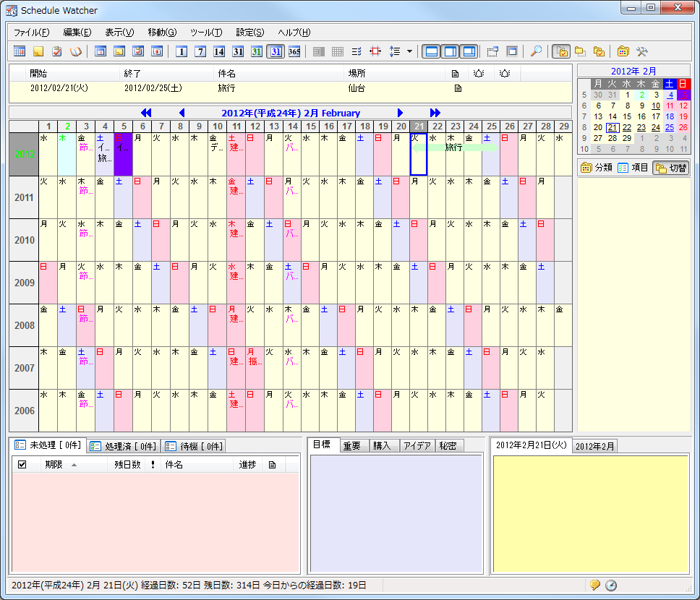
Task: Click the 項目 button in side panel
Action: point(633,168)
